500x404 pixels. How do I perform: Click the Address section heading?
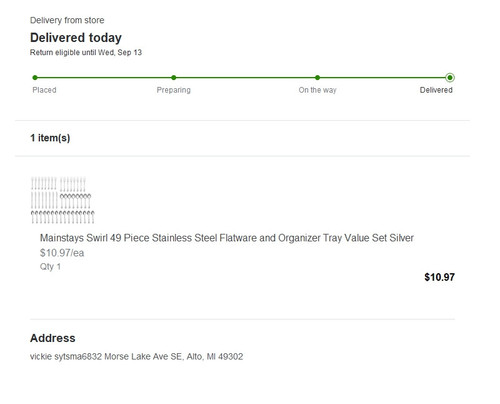(53, 338)
